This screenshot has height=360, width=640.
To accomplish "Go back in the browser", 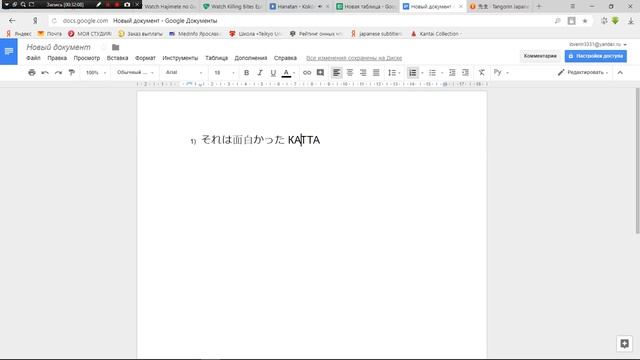I will tap(12, 20).
